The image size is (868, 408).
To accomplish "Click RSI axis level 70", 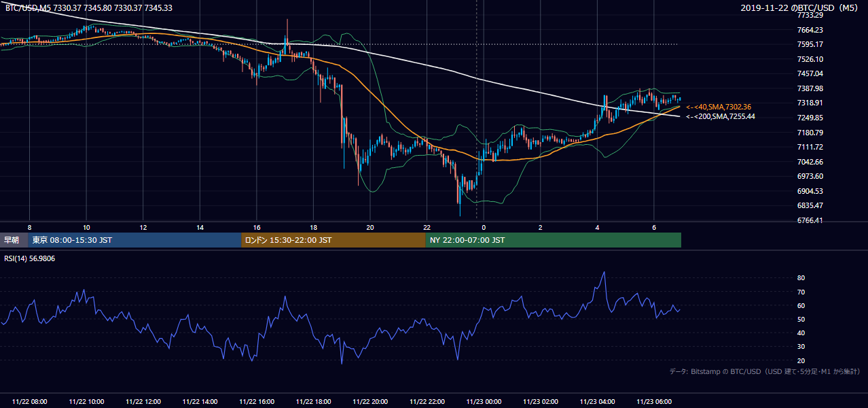I will click(x=801, y=292).
